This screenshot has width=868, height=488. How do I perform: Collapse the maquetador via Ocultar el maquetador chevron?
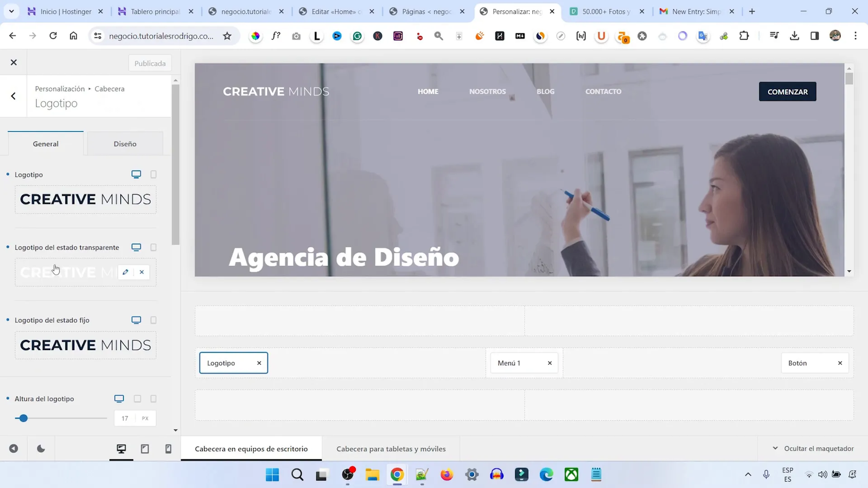[776, 448]
